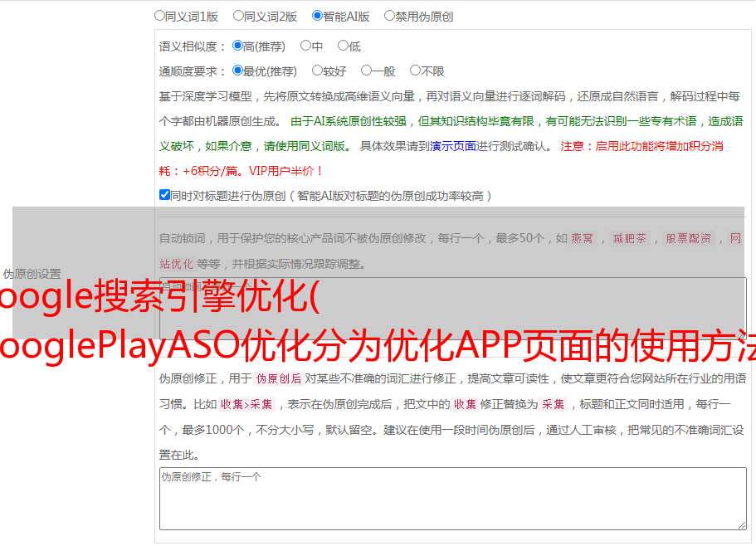The image size is (756, 546).
Task: Choose 禁用伪原创 to disable rewriting
Action: 389,15
